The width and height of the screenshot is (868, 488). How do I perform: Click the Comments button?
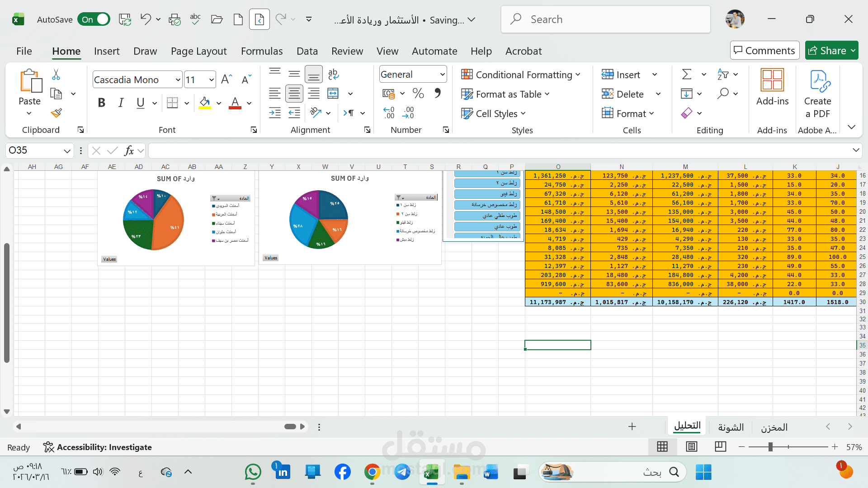(x=764, y=51)
